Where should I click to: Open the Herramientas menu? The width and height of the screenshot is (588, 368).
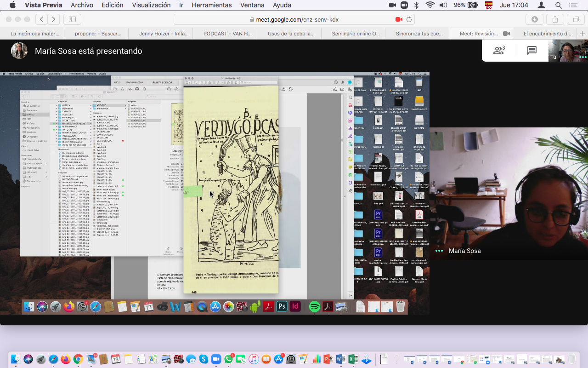pos(212,5)
